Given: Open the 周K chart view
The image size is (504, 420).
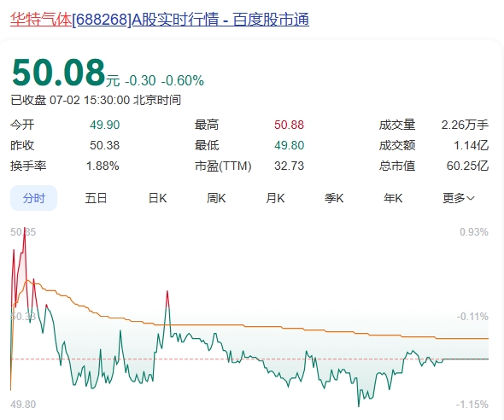Looking at the screenshot, I should [216, 198].
